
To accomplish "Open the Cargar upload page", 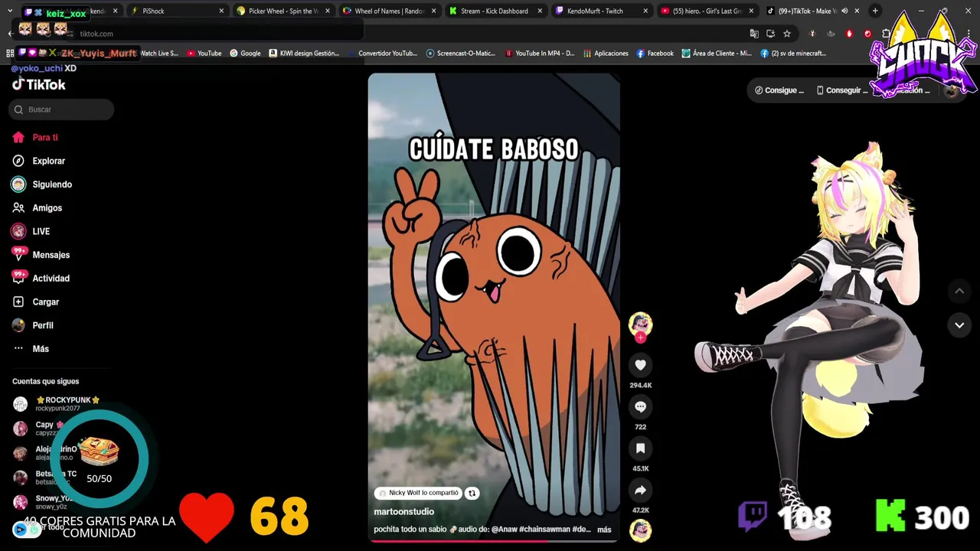I will point(45,302).
